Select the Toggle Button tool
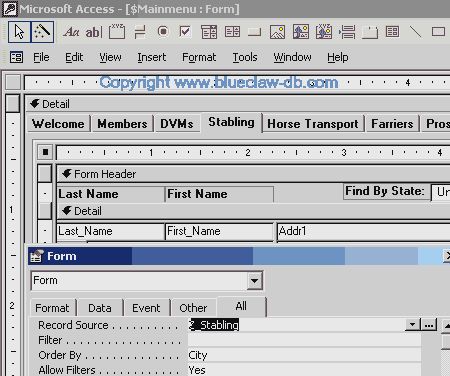 [x=140, y=32]
